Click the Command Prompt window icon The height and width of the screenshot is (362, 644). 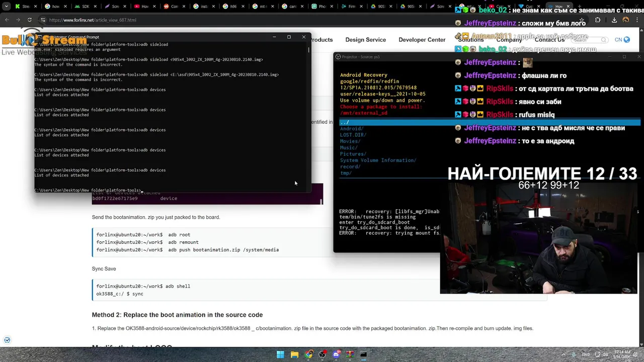40,37
